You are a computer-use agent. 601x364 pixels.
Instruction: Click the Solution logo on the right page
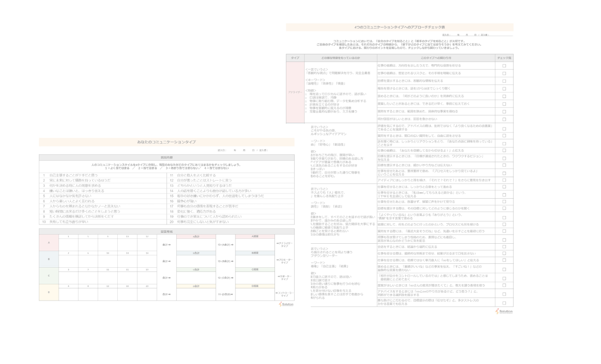pyautogui.click(x=504, y=311)
